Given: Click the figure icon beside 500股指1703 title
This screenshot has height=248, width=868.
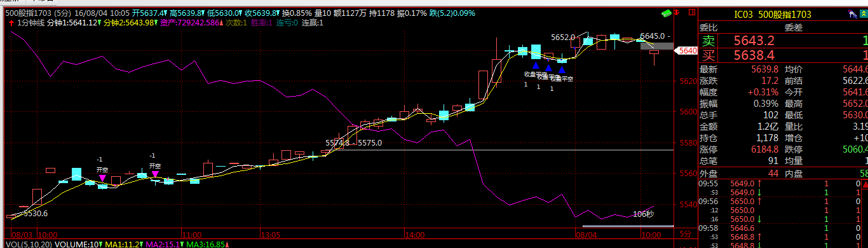Looking at the screenshot, I should pos(852,14).
